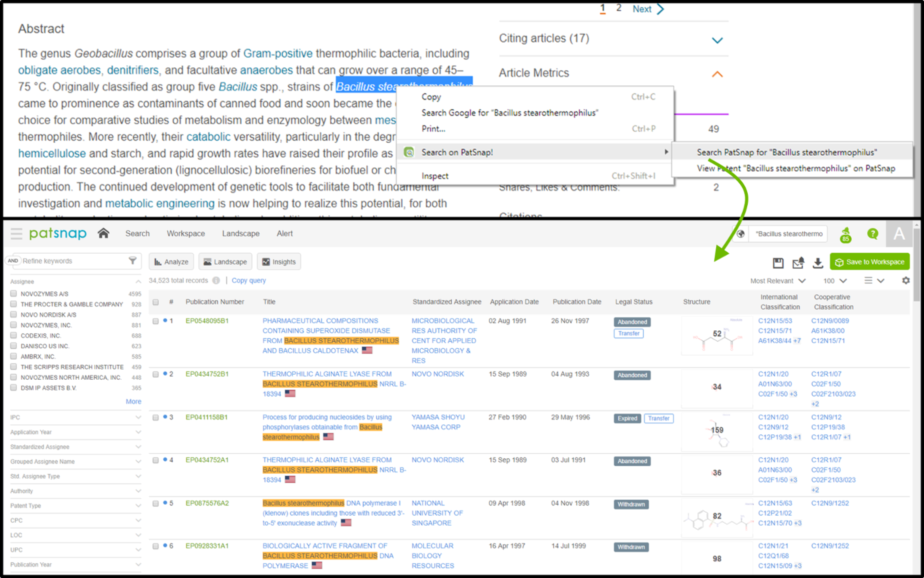The width and height of the screenshot is (924, 578).
Task: Click the Landscape toolbar button
Action: 225,262
